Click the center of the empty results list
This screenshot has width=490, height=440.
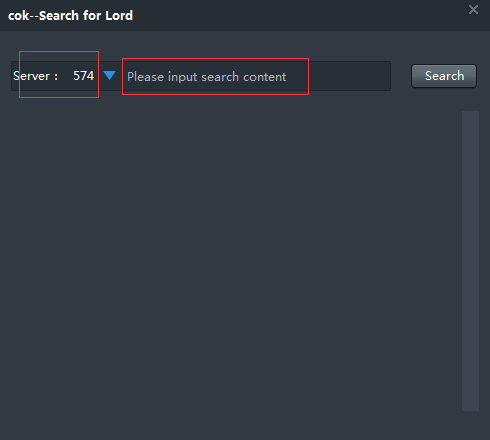coord(231,261)
